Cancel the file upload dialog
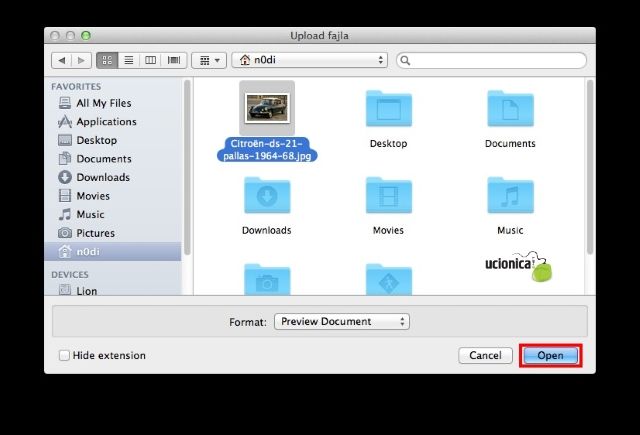 (485, 355)
